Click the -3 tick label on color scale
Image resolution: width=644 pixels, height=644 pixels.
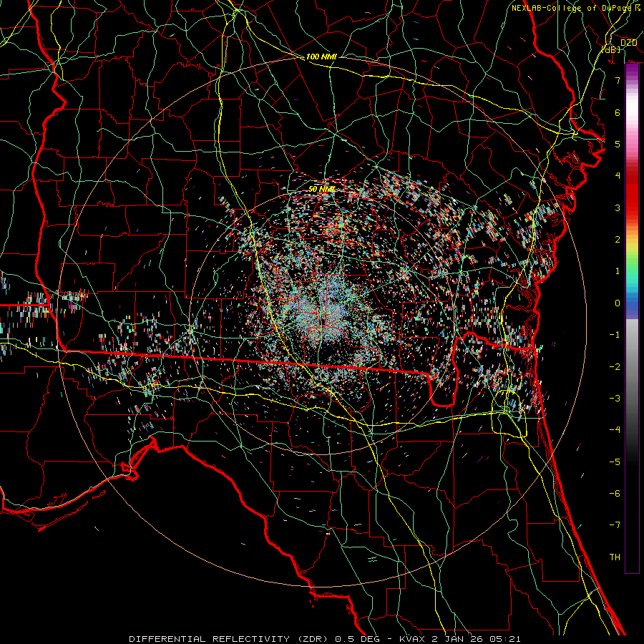pyautogui.click(x=615, y=399)
